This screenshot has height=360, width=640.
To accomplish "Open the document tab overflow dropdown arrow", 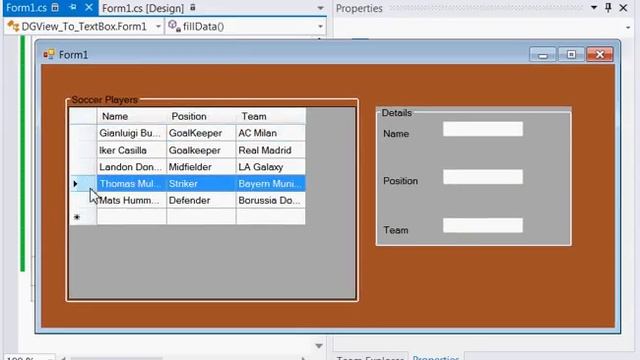I will 320,8.
